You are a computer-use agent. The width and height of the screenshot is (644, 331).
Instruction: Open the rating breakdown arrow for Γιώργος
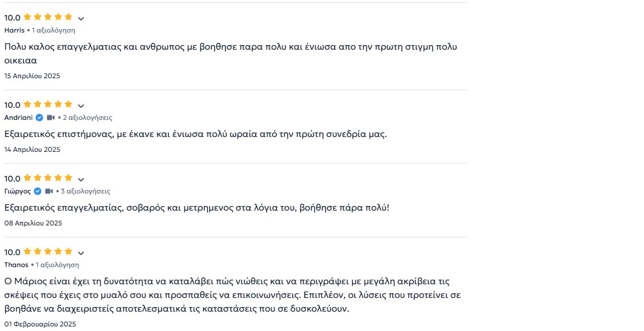click(x=81, y=179)
